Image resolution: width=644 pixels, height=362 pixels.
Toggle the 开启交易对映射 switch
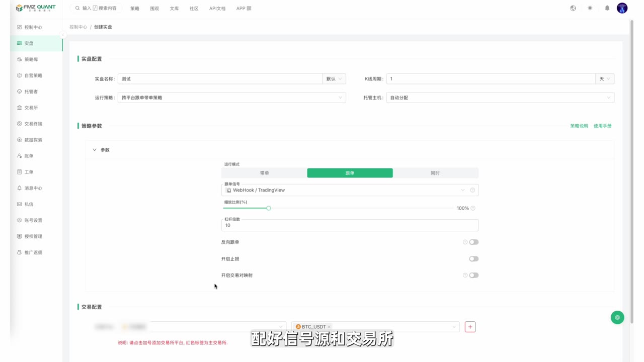474,275
